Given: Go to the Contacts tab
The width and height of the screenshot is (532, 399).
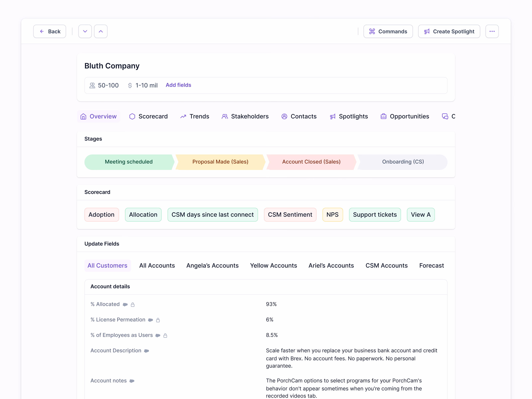Looking at the screenshot, I should pyautogui.click(x=299, y=116).
